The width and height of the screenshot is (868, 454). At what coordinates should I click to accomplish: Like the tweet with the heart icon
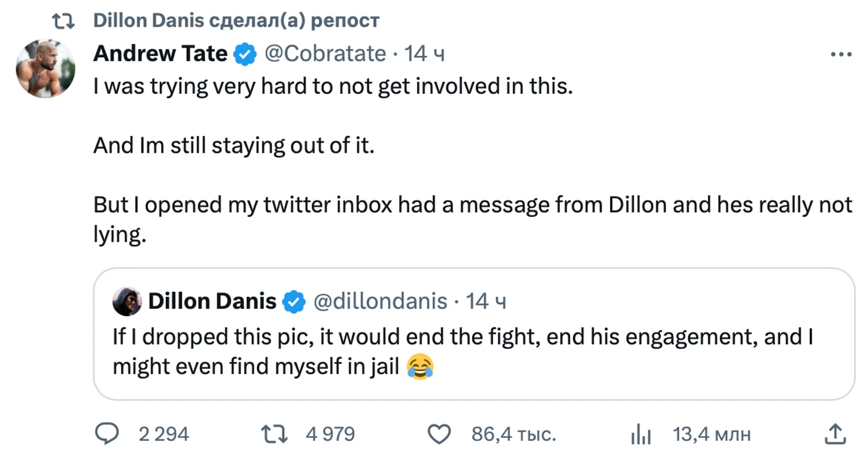[440, 434]
